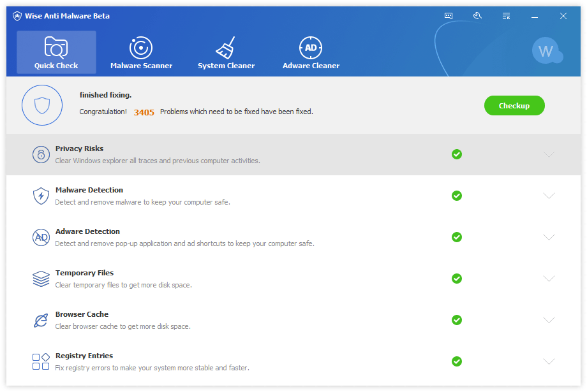
Task: Click the Browser Cache browser icon
Action: click(x=41, y=320)
